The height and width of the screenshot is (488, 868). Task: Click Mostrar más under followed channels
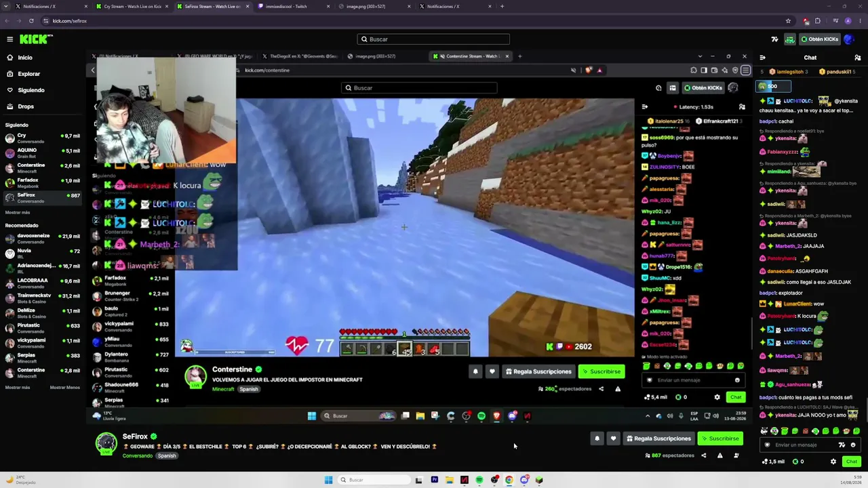pos(18,212)
